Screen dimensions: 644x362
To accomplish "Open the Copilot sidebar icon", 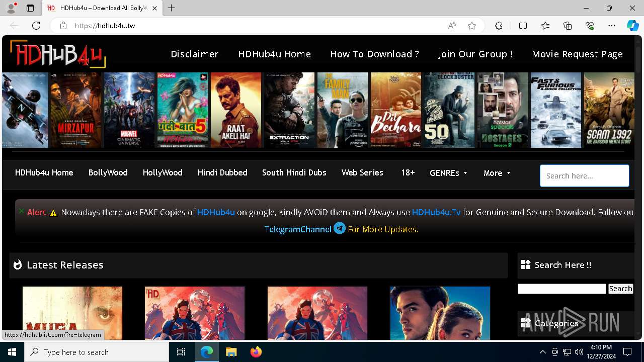I will pos(632,26).
